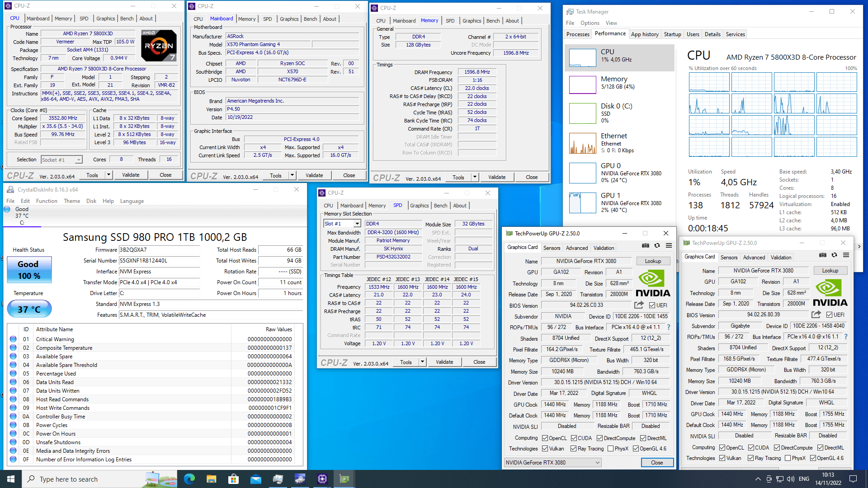The width and height of the screenshot is (868, 488).
Task: Click the Close button in the front GPU-Z window
Action: click(657, 463)
